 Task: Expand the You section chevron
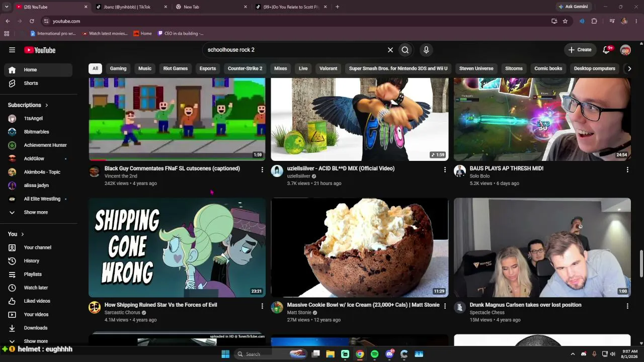click(23, 234)
